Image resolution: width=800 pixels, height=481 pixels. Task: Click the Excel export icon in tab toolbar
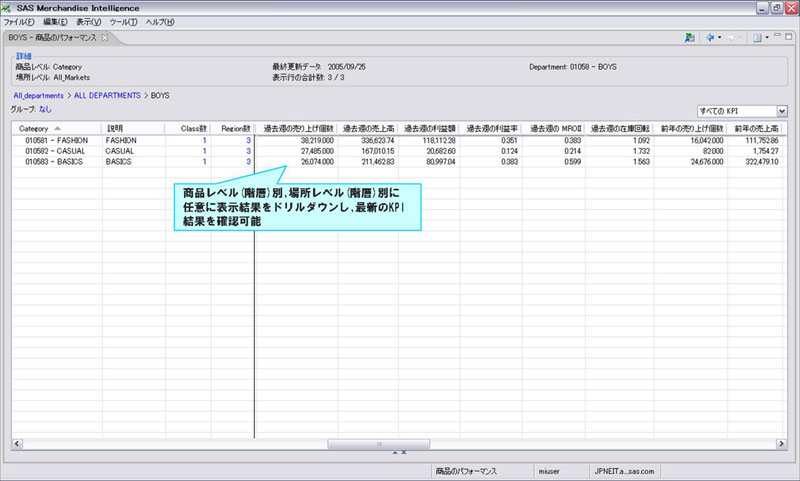[689, 37]
